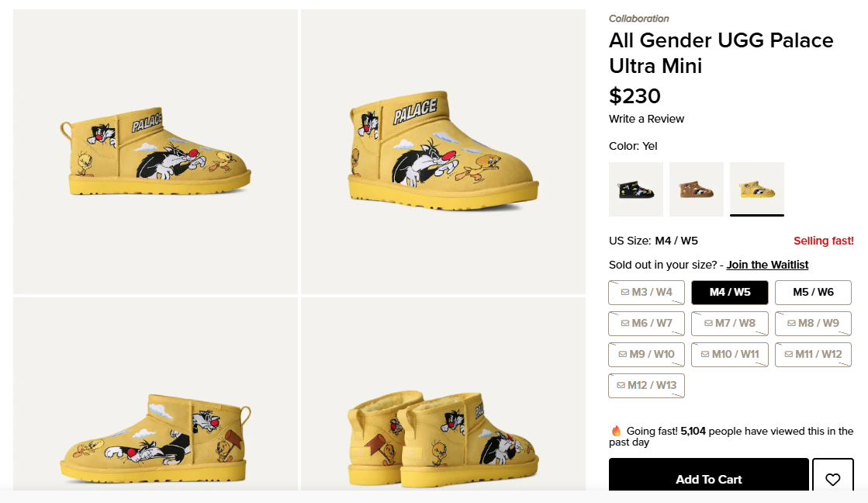Click Write a Review link

[x=646, y=119]
